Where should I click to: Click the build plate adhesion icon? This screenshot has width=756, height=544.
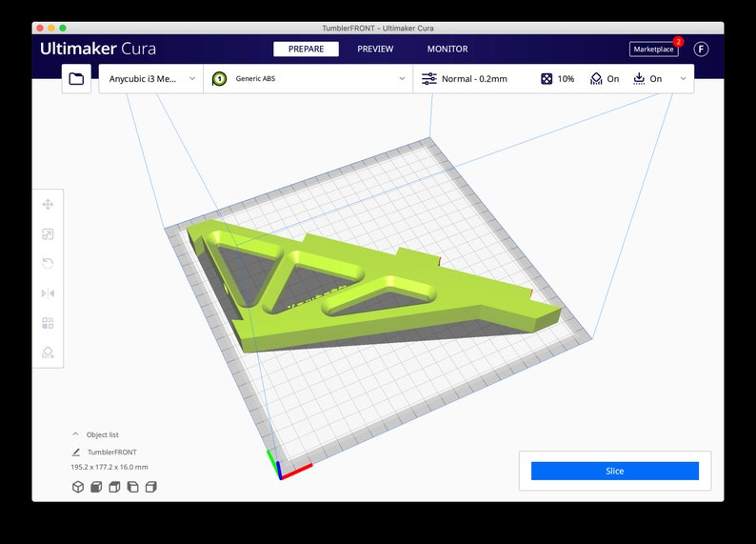639,79
